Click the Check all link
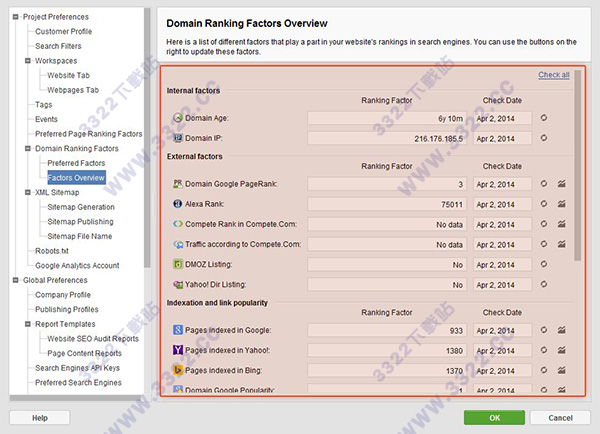This screenshot has height=434, width=600. point(554,75)
